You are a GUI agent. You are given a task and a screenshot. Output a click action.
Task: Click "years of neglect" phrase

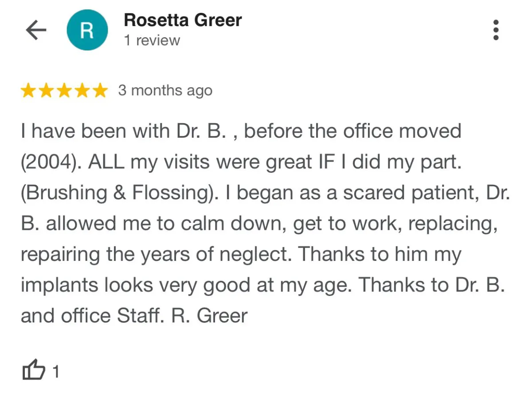(227, 255)
